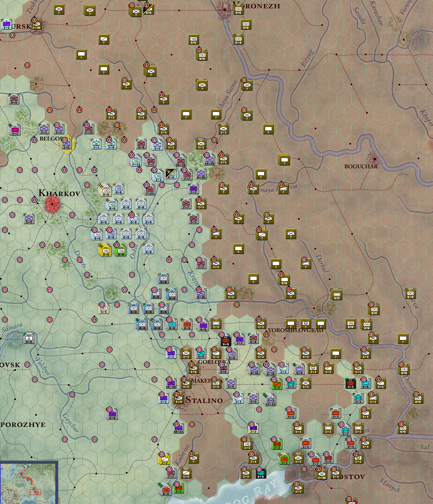Click the yellow 2=2 unit counter

coord(165,459)
